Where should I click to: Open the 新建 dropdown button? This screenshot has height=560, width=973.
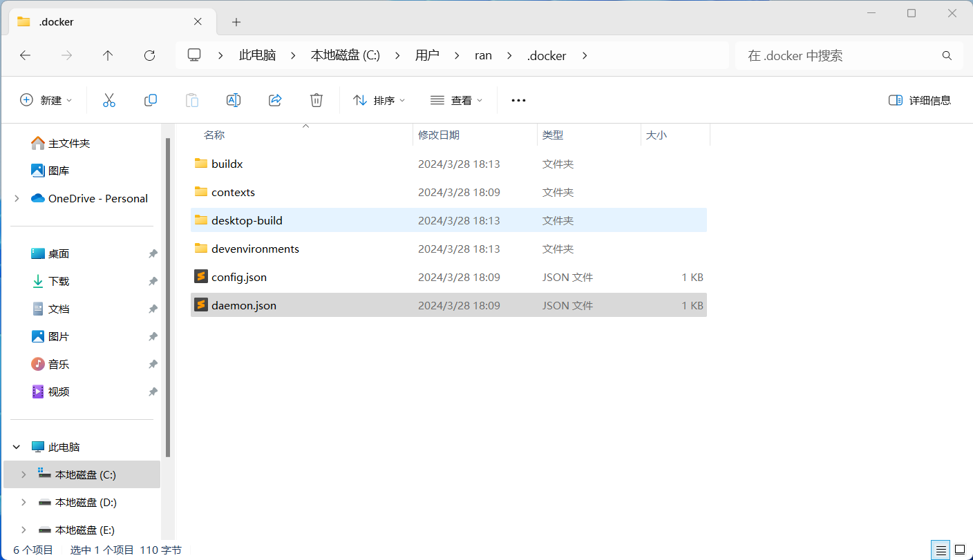[x=46, y=100]
